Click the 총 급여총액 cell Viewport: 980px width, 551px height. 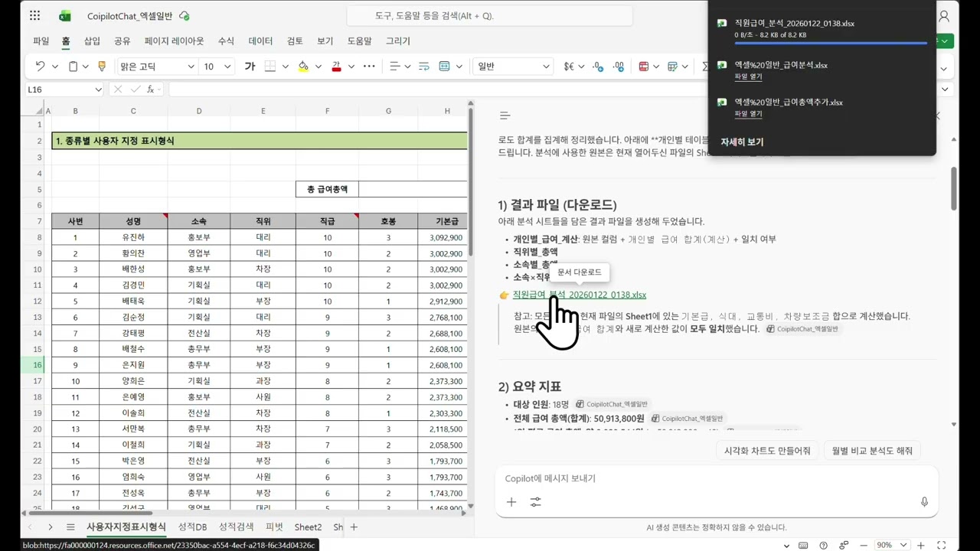pos(327,189)
